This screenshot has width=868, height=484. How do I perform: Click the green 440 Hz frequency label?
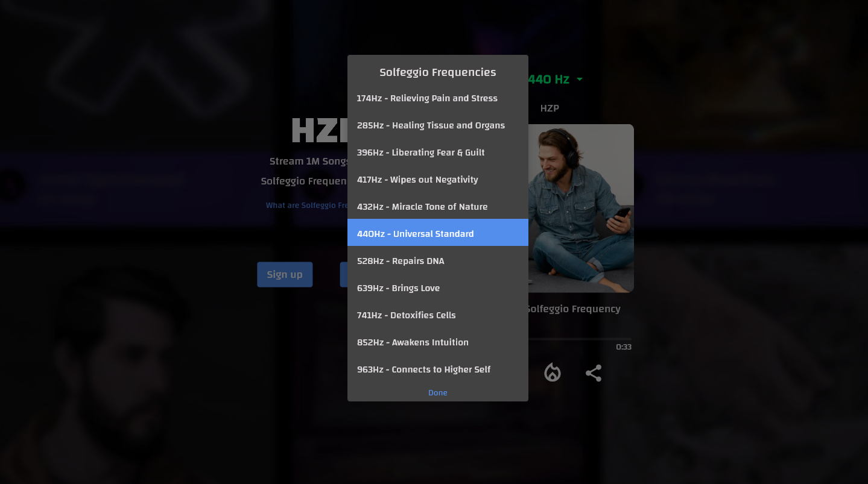548,80
